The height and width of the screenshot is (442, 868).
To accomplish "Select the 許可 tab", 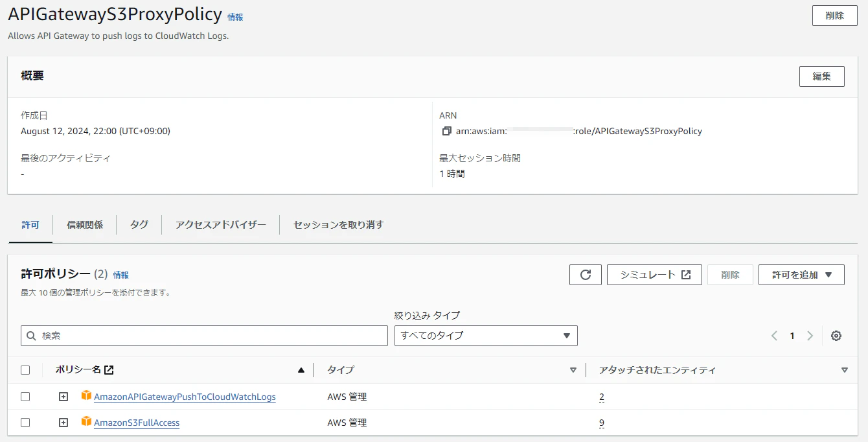I will (x=30, y=225).
